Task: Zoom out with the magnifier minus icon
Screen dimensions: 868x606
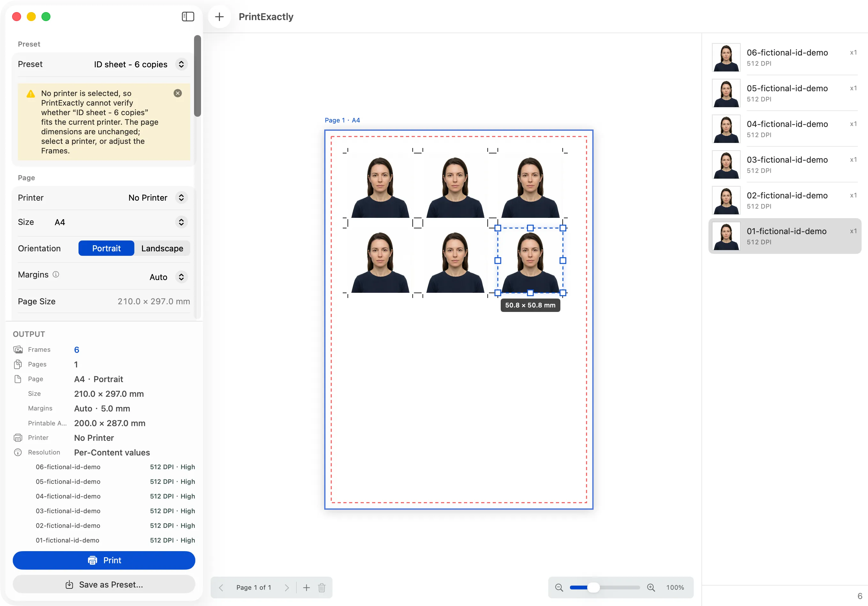Action: pyautogui.click(x=559, y=588)
